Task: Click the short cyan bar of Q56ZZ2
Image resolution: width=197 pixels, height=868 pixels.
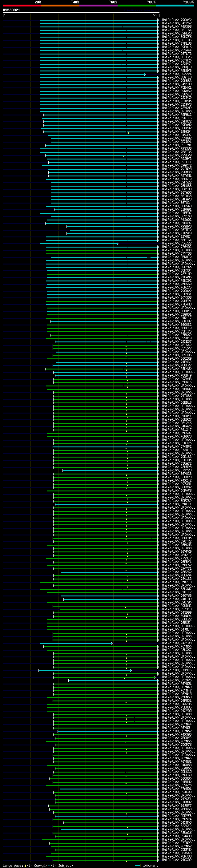Action: pyautogui.click(x=79, y=243)
